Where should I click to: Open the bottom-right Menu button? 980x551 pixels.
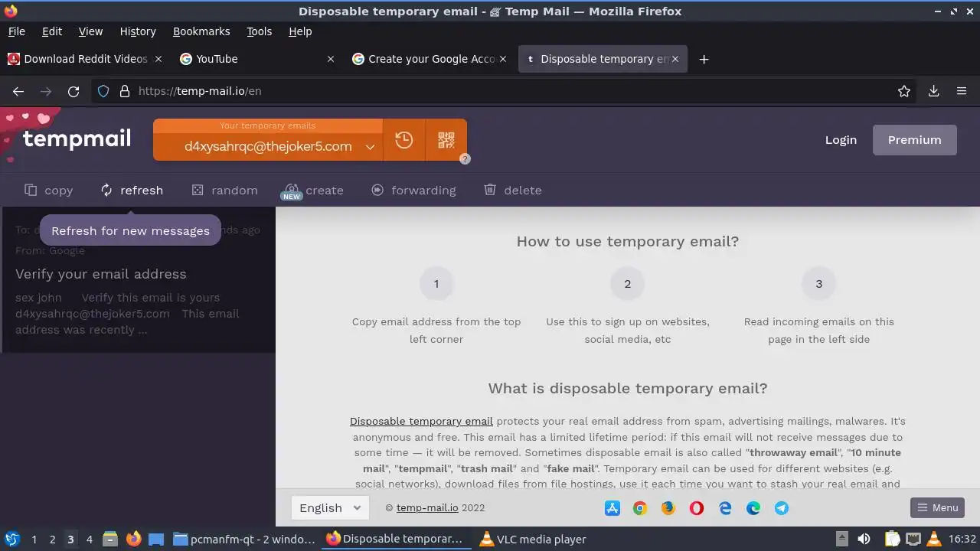click(x=938, y=508)
